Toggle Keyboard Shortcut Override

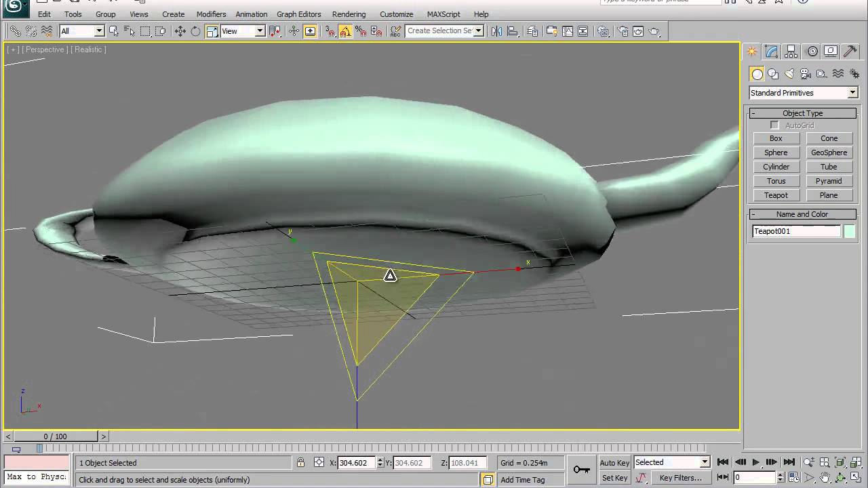310,31
